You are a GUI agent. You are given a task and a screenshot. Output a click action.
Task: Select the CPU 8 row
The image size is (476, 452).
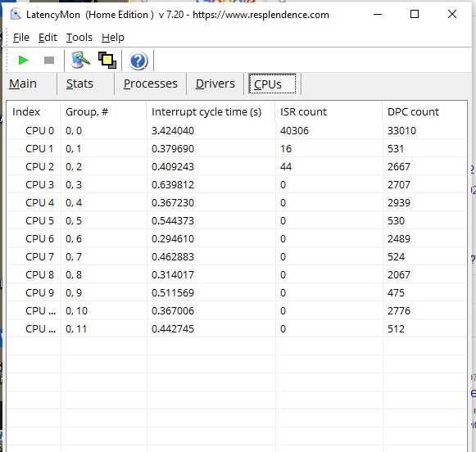237,275
